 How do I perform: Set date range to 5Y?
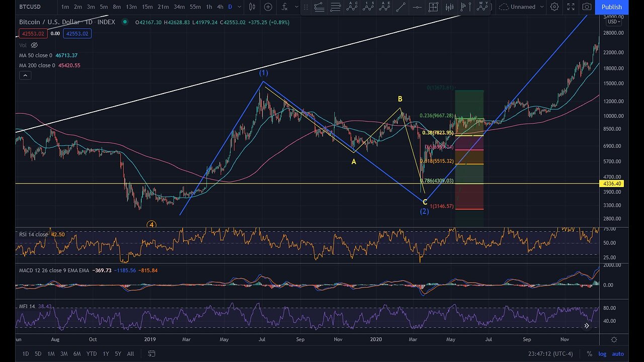[x=118, y=354]
